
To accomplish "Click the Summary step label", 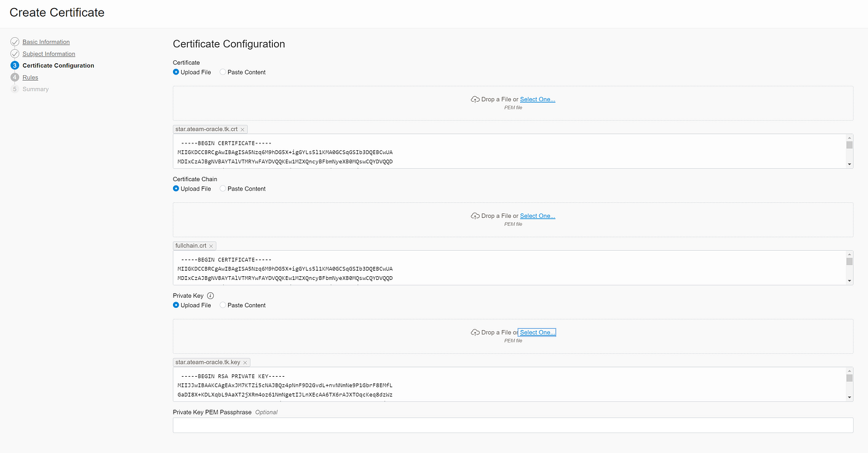I will click(35, 89).
